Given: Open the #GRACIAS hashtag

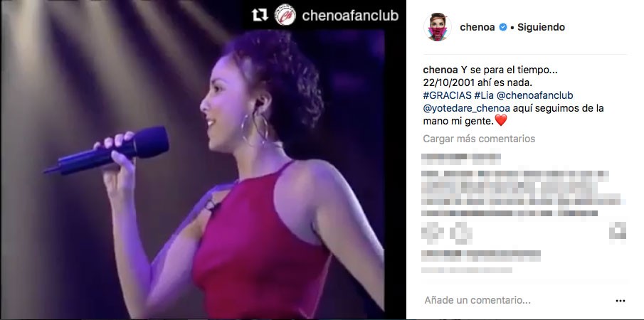Looking at the screenshot, I should point(448,95).
